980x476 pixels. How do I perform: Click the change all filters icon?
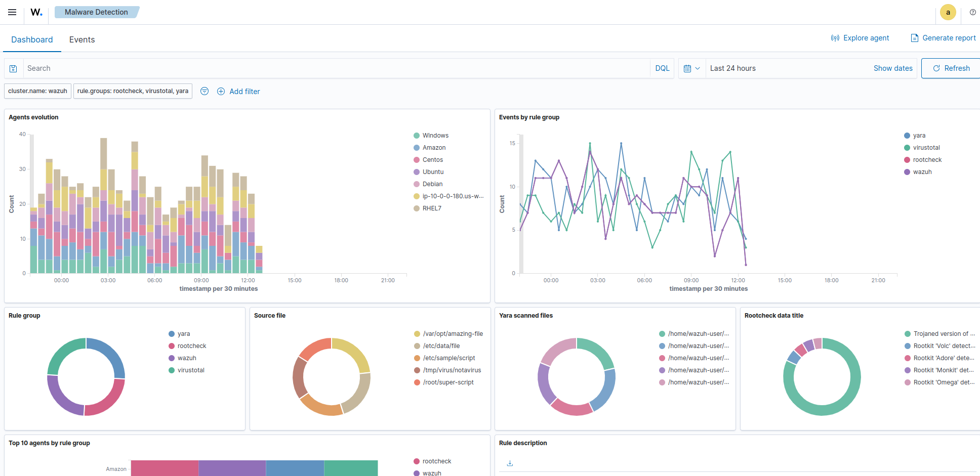click(205, 91)
